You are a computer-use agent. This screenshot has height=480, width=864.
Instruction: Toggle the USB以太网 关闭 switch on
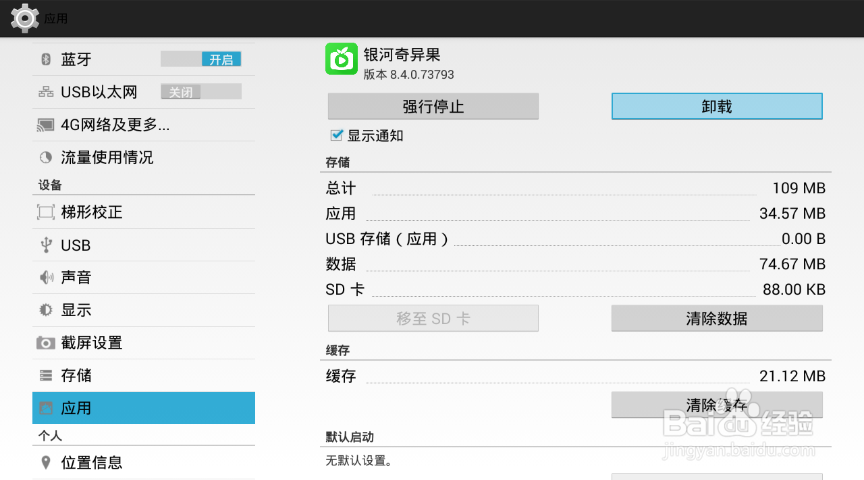pyautogui.click(x=201, y=92)
